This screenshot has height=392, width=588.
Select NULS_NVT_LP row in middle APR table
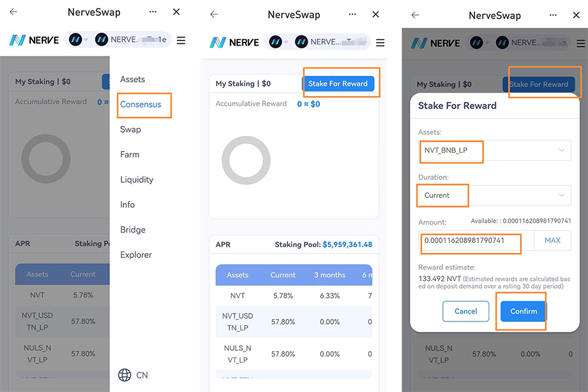[294, 354]
